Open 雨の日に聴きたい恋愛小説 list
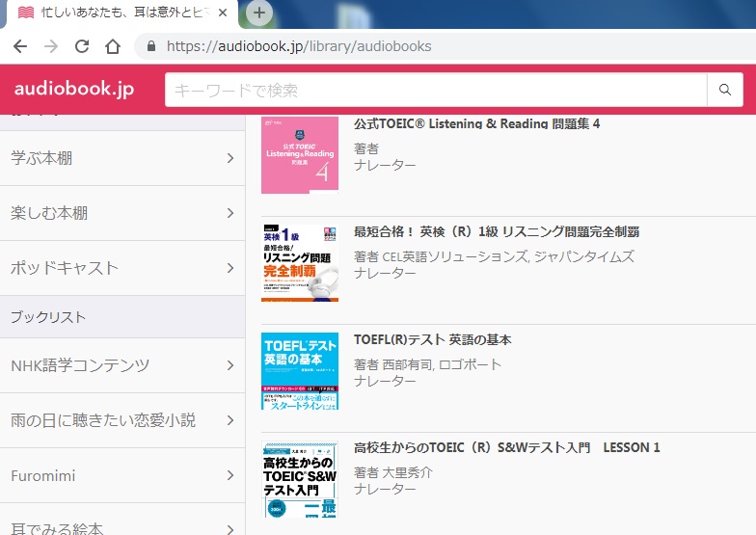Screen dimensions: 756x535 pos(122,420)
